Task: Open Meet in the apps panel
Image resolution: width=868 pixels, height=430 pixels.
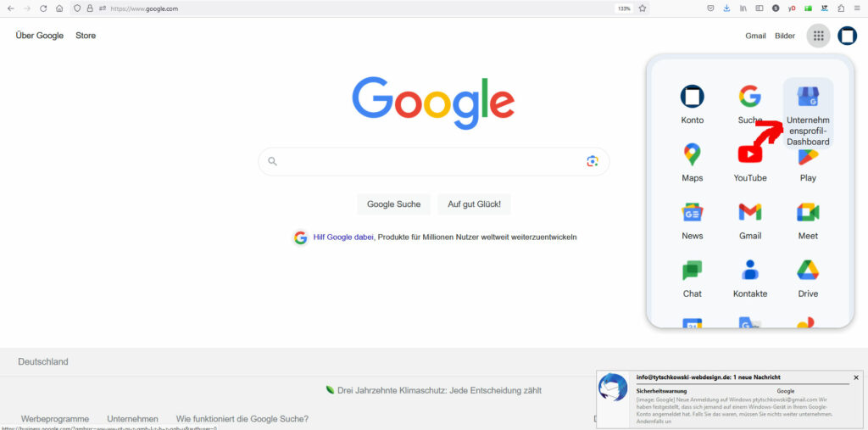Action: click(x=808, y=220)
